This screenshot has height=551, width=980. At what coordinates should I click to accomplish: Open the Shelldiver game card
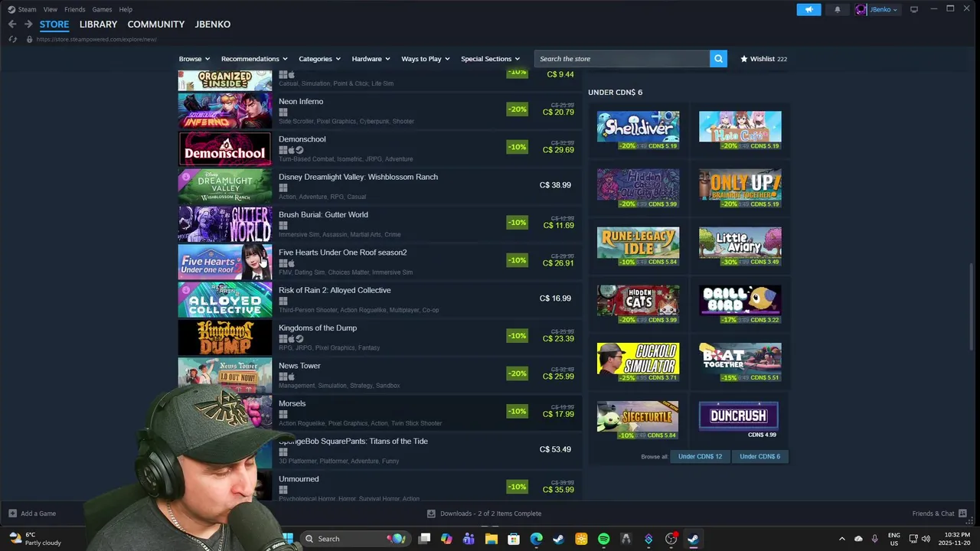click(638, 130)
